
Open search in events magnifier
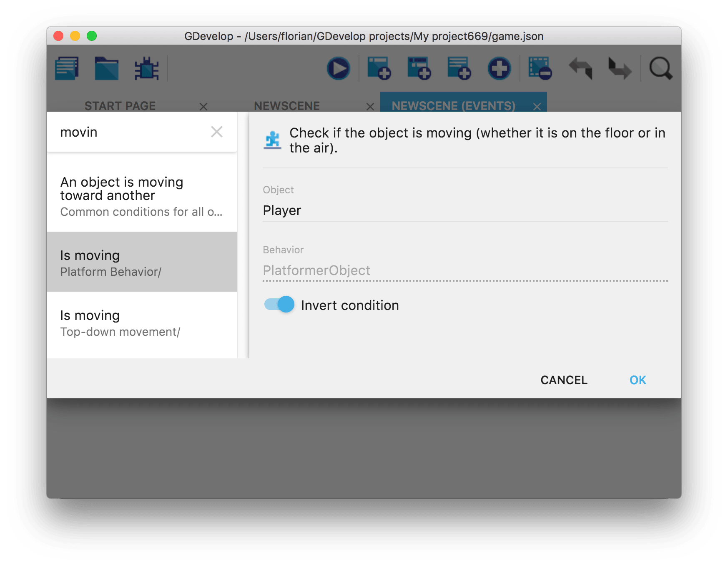pos(661,68)
